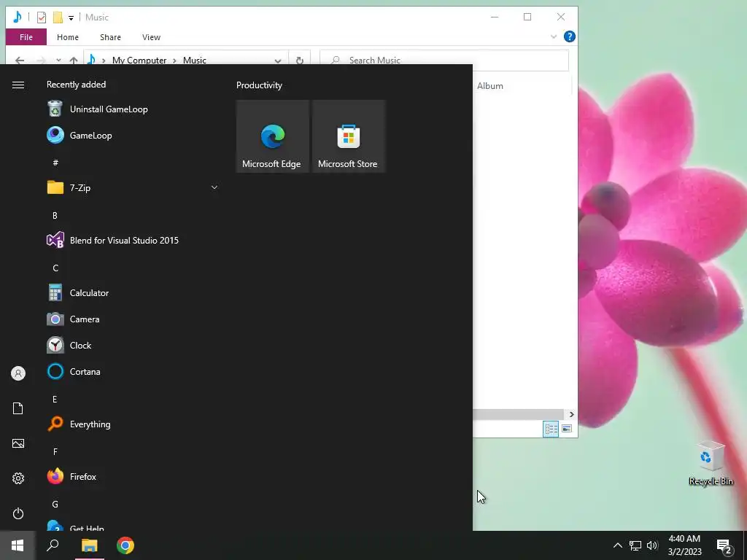Open the View ribbon tab
The height and width of the screenshot is (560, 747).
click(x=151, y=37)
